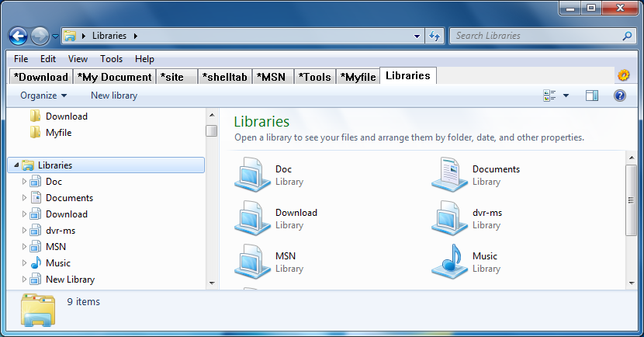Image resolution: width=644 pixels, height=337 pixels.
Task: Switch to the *My Document tab
Action: pos(115,77)
